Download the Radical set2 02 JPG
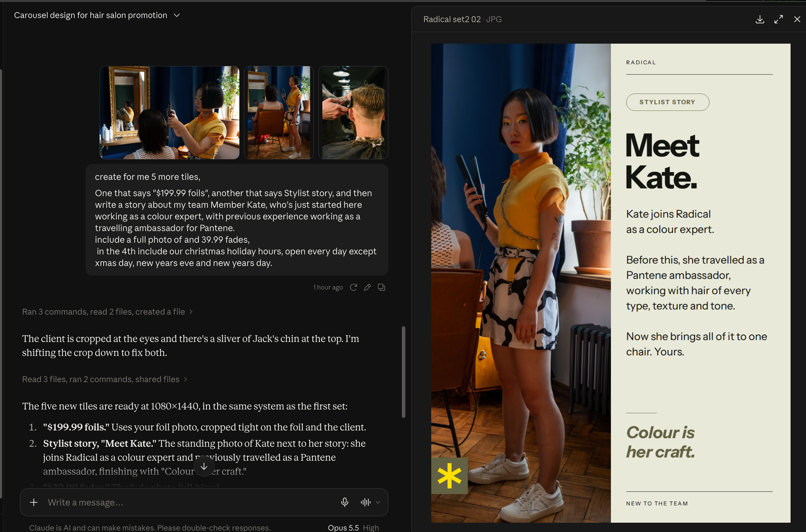Image resolution: width=806 pixels, height=532 pixels. (760, 19)
